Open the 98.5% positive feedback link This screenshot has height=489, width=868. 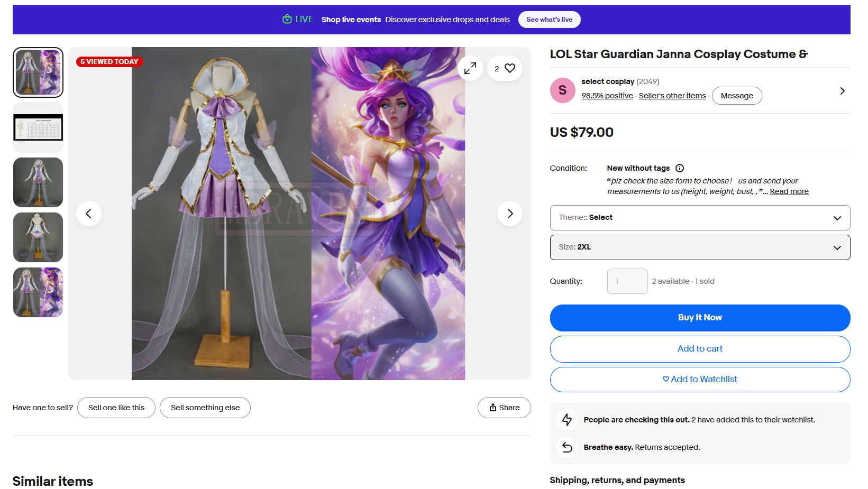point(607,96)
